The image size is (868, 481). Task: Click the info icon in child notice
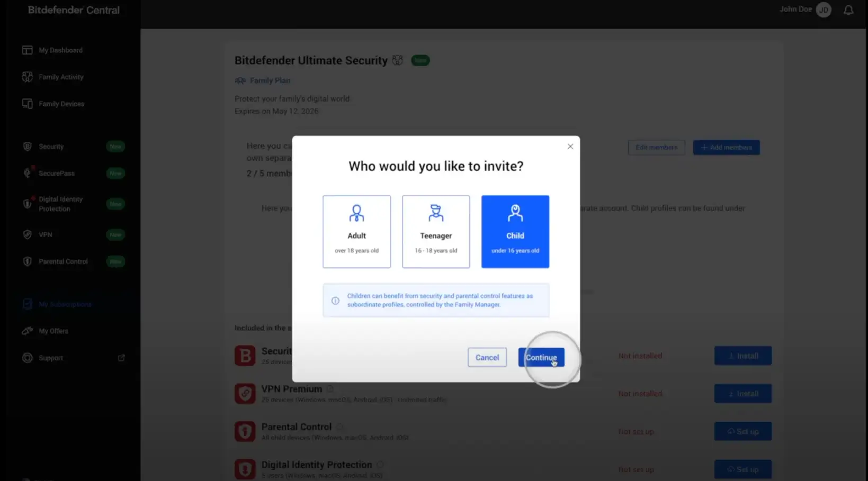(335, 301)
